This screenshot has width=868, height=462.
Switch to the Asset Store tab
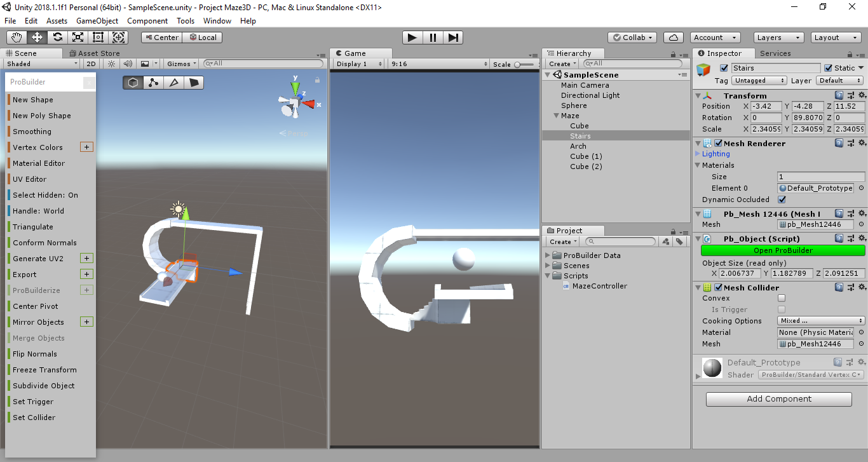coord(95,53)
